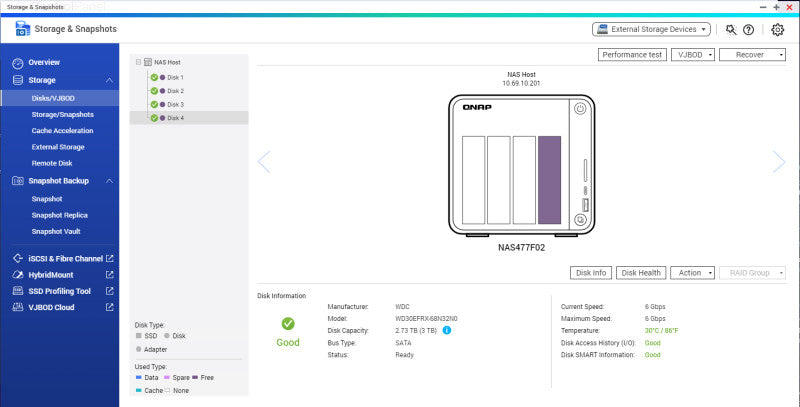Click the NAS front USB port icon
The height and width of the screenshot is (407, 800).
coord(585,206)
